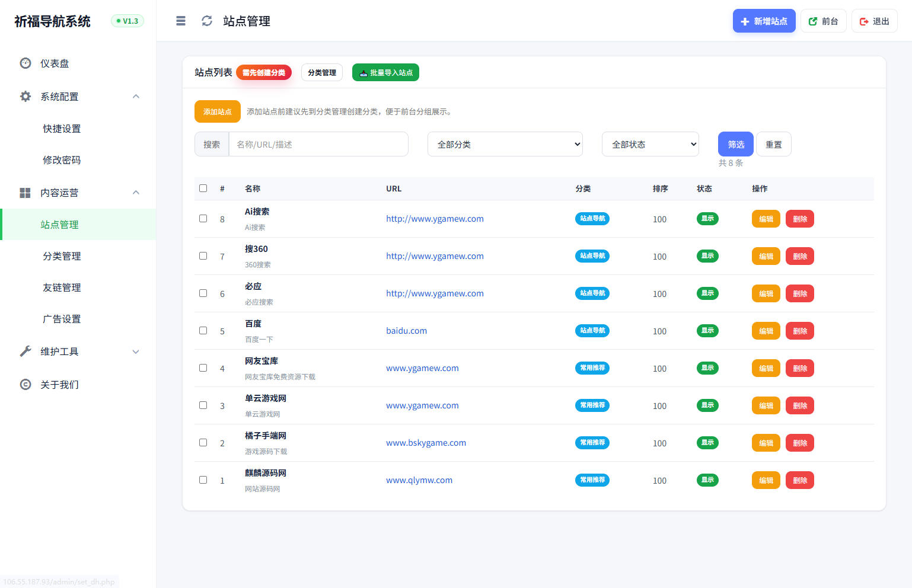This screenshot has height=588, width=912.
Task: Click the 360搜索 description text
Action: pyautogui.click(x=258, y=265)
